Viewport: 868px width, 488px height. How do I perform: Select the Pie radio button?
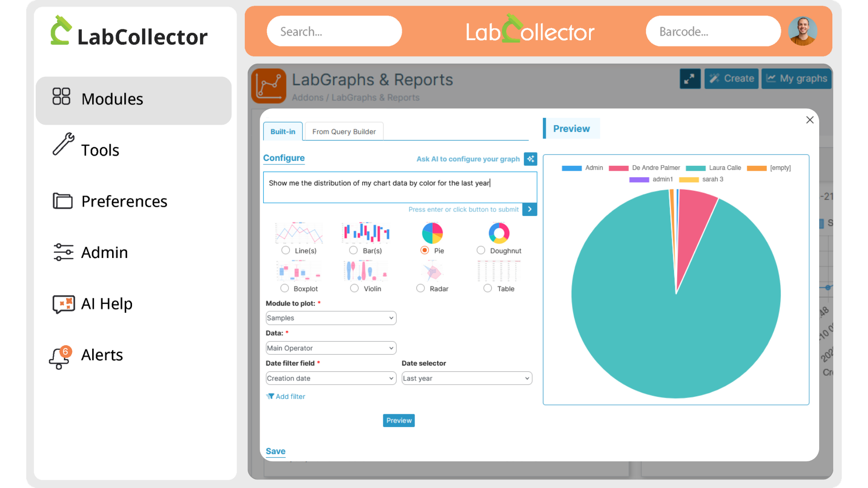click(425, 250)
